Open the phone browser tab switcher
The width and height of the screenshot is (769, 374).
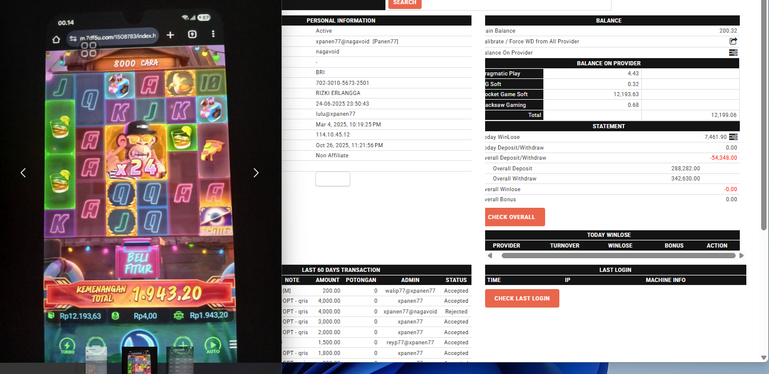tap(192, 34)
